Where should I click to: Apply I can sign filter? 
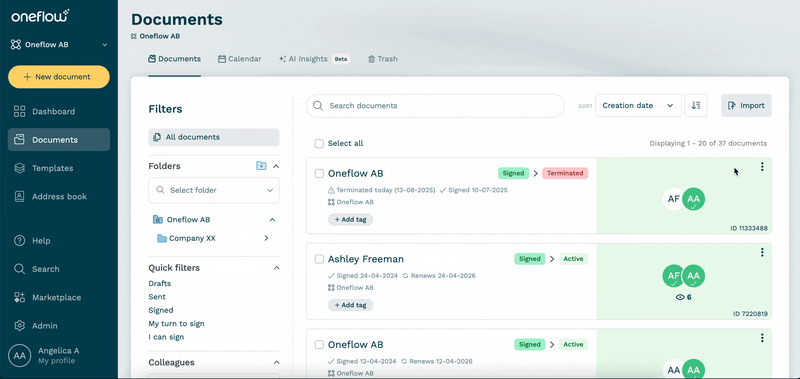point(166,337)
